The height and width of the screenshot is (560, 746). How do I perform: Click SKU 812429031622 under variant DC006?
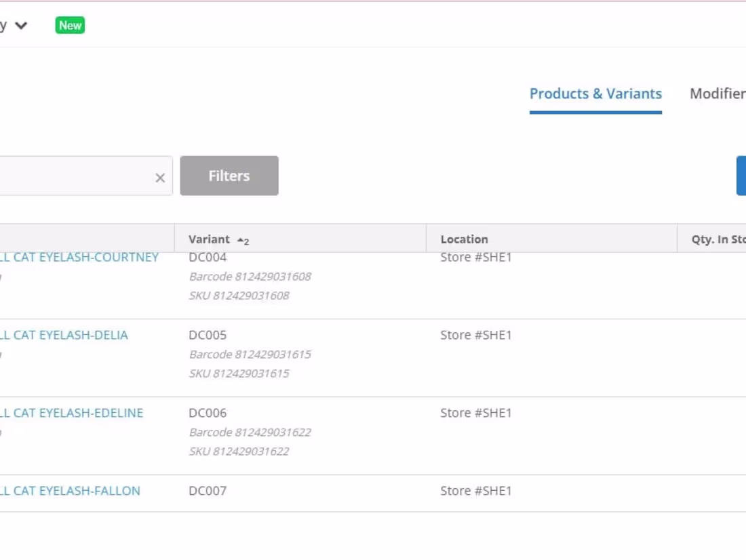click(239, 451)
